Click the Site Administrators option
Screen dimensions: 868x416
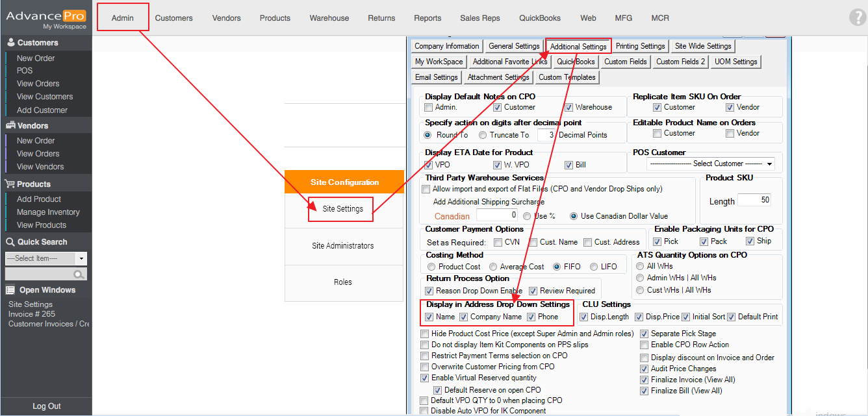[343, 246]
